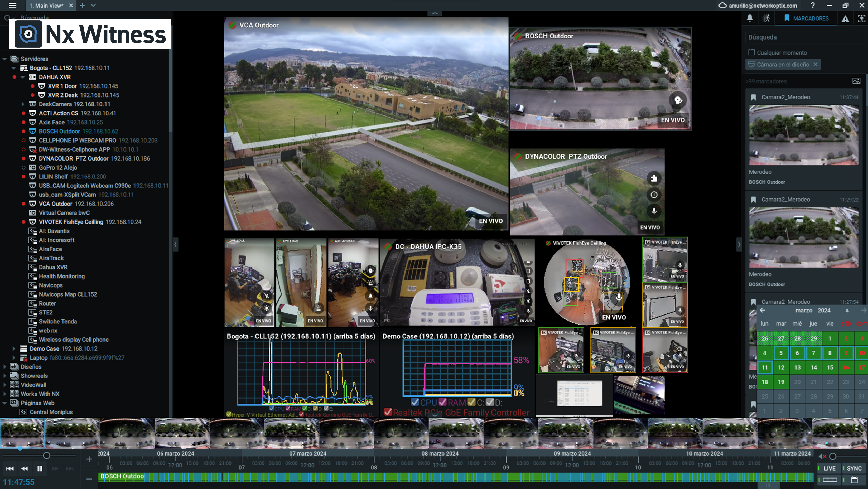Toggle DYNACOLOR PTZ info icon
The image size is (868, 489).
click(654, 195)
